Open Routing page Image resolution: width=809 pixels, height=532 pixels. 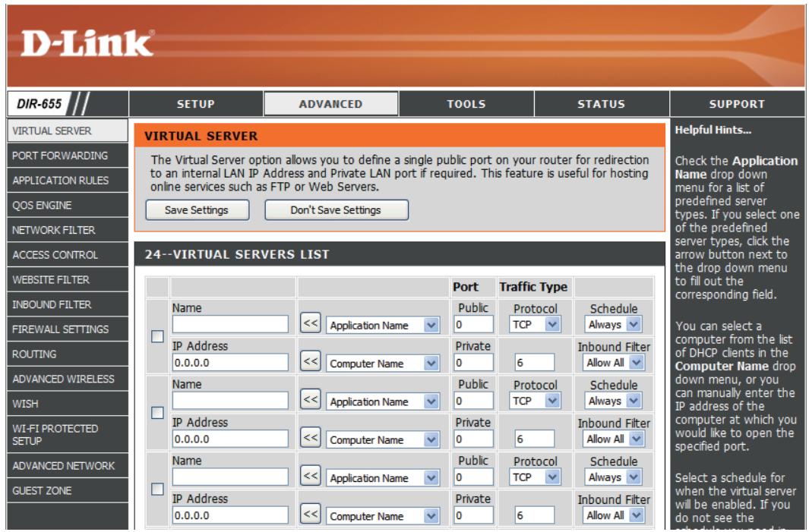[68, 354]
